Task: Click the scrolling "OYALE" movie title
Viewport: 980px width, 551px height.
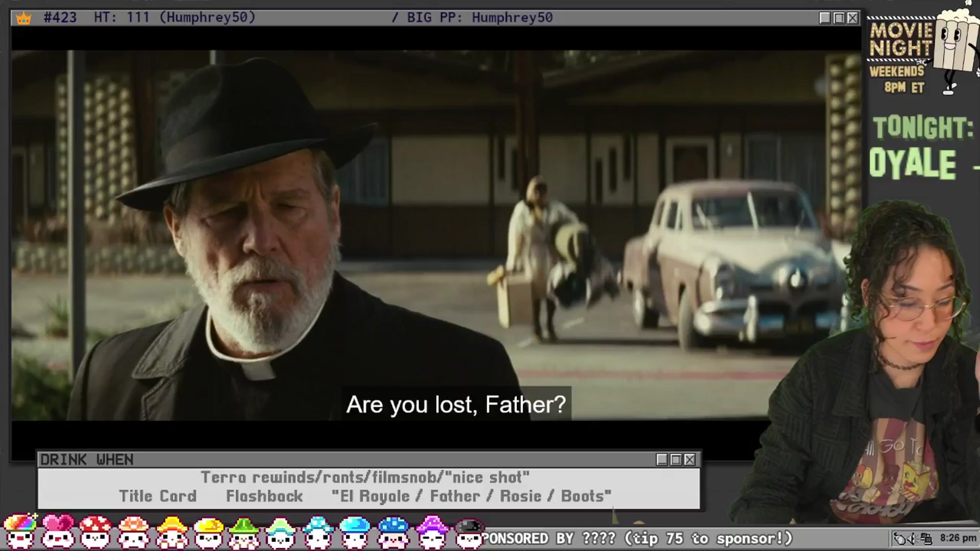Action: pos(913,164)
